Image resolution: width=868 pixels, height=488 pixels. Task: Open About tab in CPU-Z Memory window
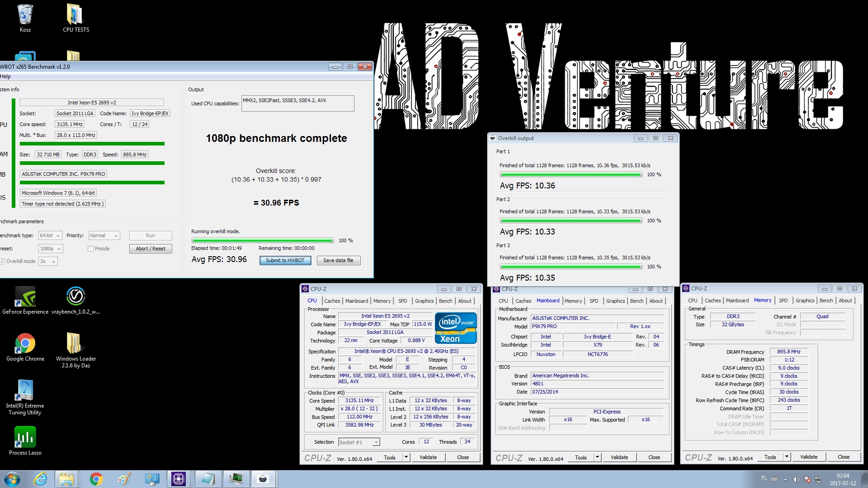pyautogui.click(x=845, y=300)
